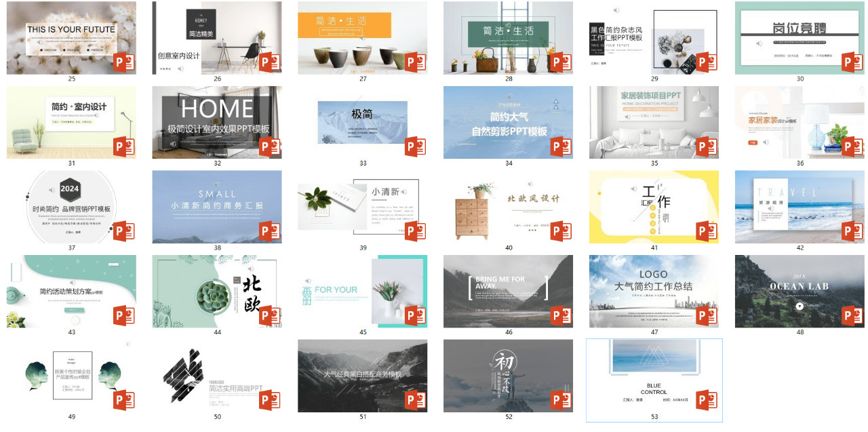868x432 pixels.
Task: Open the 岗位竞聘 template thumbnail
Action: (x=800, y=38)
